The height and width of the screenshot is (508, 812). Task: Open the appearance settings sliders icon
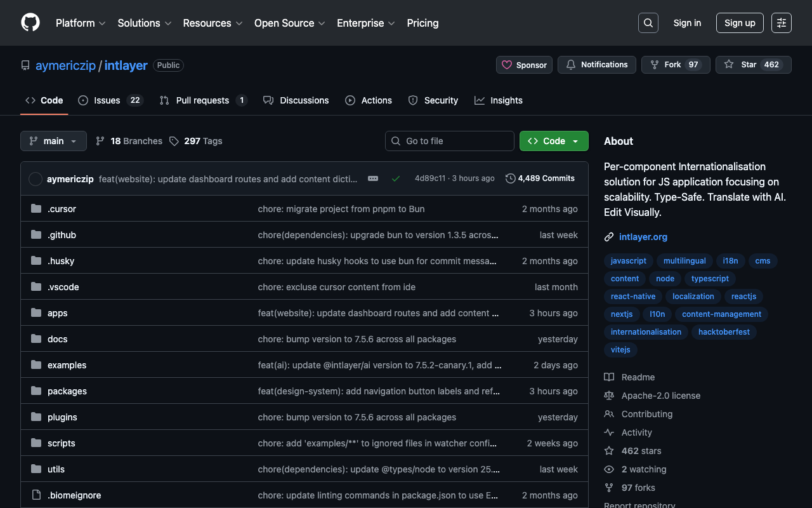pos(781,23)
